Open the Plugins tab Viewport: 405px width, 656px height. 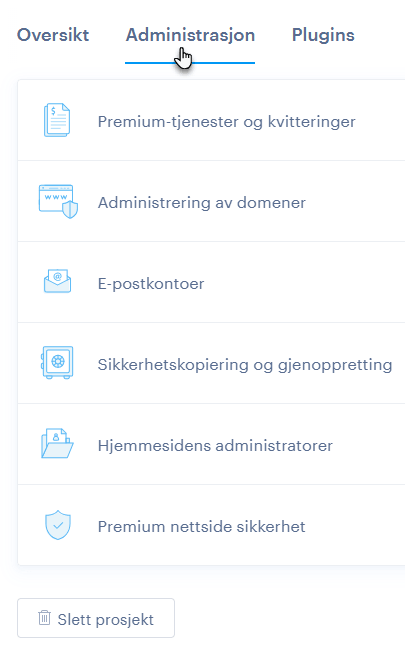coord(323,35)
